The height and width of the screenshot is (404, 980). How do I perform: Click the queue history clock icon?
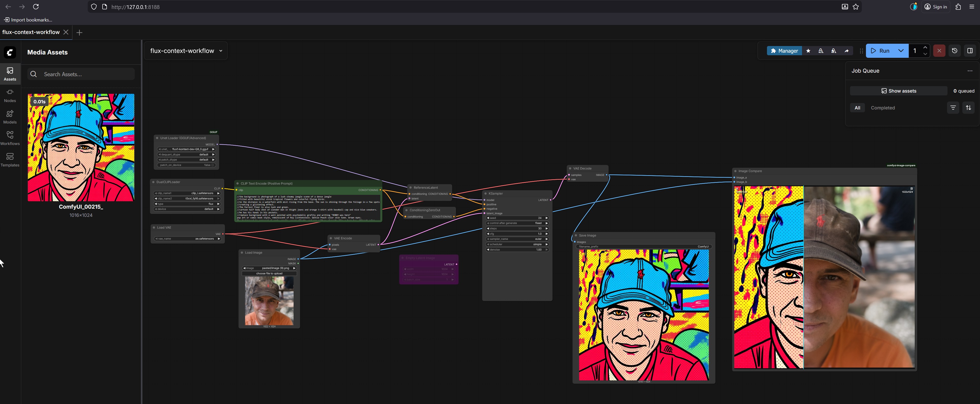coord(954,51)
